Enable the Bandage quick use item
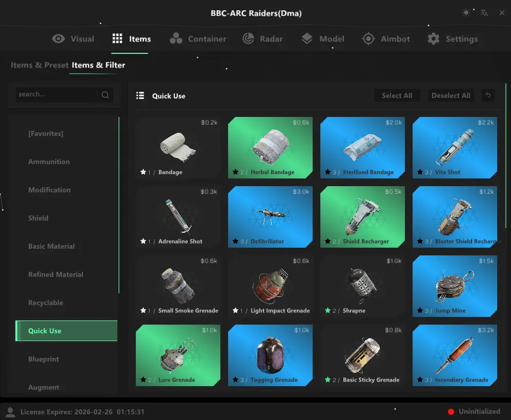This screenshot has height=420, width=511. [178, 148]
